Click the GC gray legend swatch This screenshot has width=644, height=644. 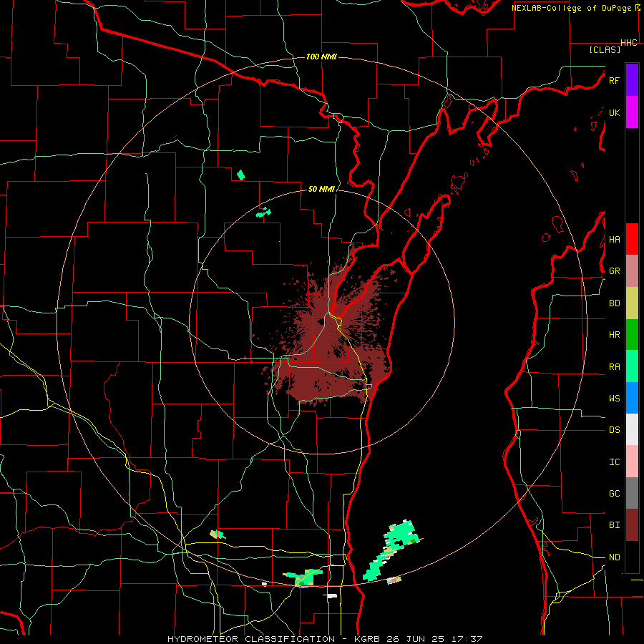point(632,493)
